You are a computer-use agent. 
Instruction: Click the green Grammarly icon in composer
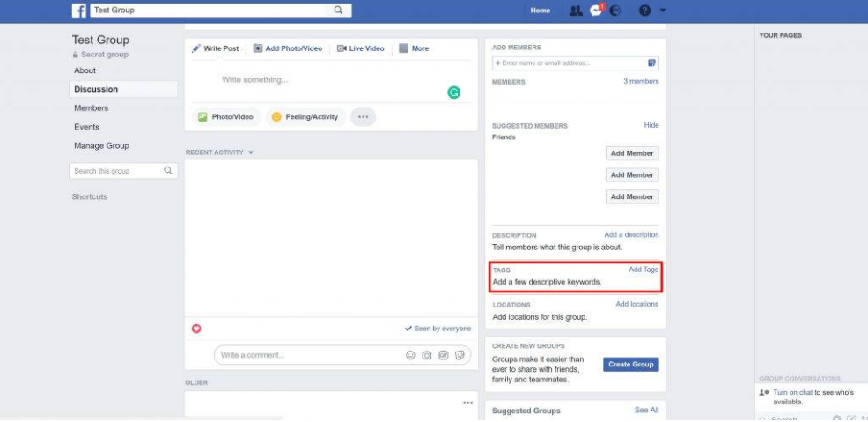(x=454, y=93)
